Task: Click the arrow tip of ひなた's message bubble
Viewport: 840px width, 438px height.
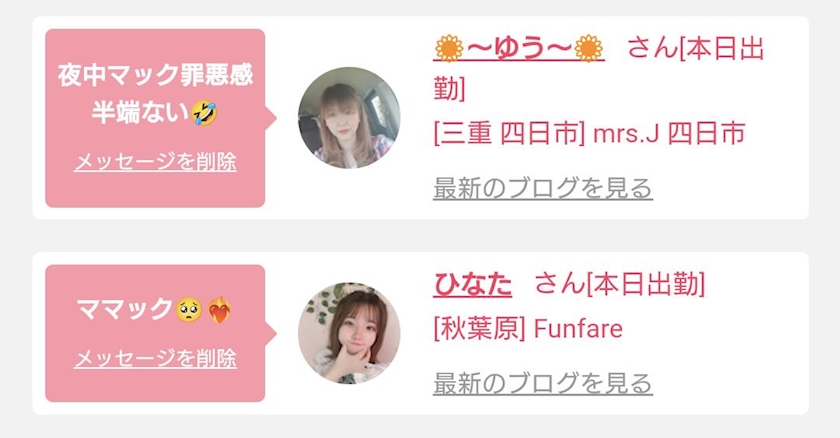Action: [272, 333]
